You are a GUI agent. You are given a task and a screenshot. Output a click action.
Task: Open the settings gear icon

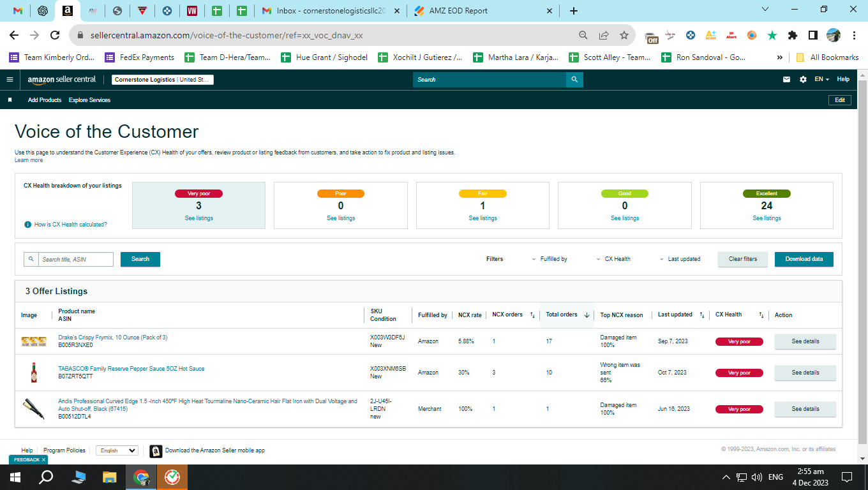[x=803, y=80]
